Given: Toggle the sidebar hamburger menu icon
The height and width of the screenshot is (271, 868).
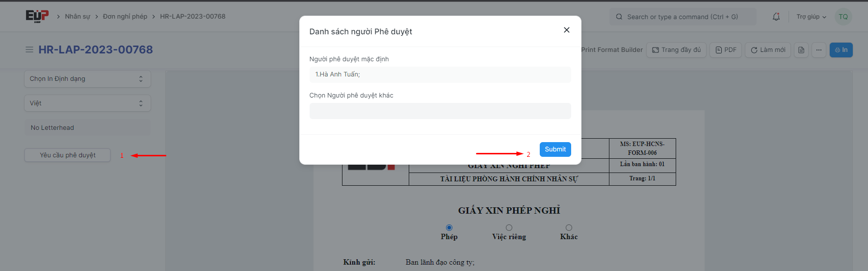Looking at the screenshot, I should [29, 50].
